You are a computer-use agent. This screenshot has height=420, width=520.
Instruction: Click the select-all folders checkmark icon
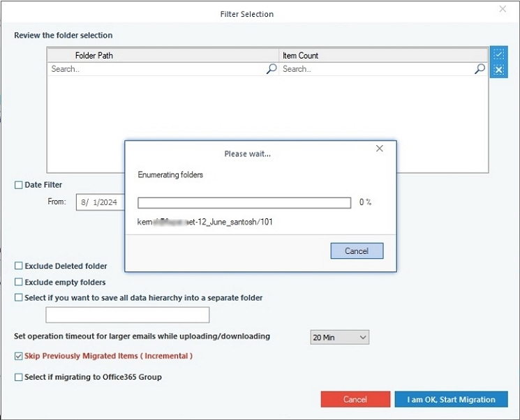[498, 54]
